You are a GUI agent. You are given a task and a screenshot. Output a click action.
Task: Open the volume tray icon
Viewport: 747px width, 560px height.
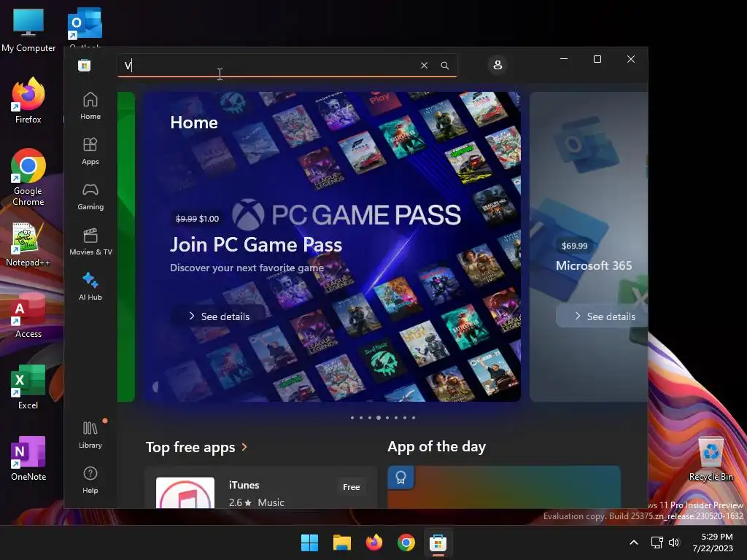[673, 542]
